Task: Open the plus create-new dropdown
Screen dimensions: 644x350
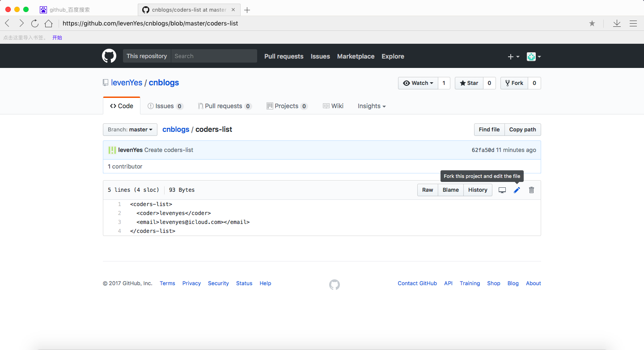Action: point(513,56)
